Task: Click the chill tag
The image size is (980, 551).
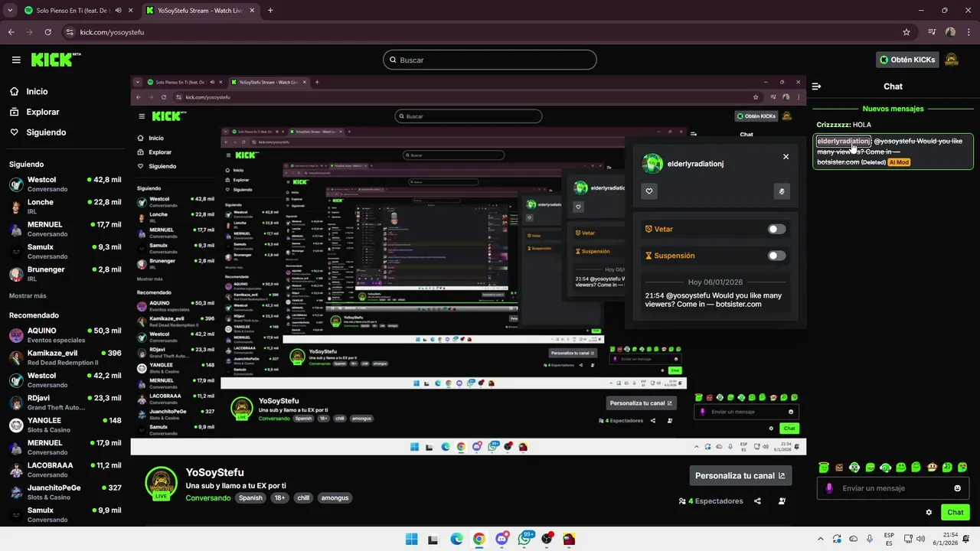Action: [303, 498]
